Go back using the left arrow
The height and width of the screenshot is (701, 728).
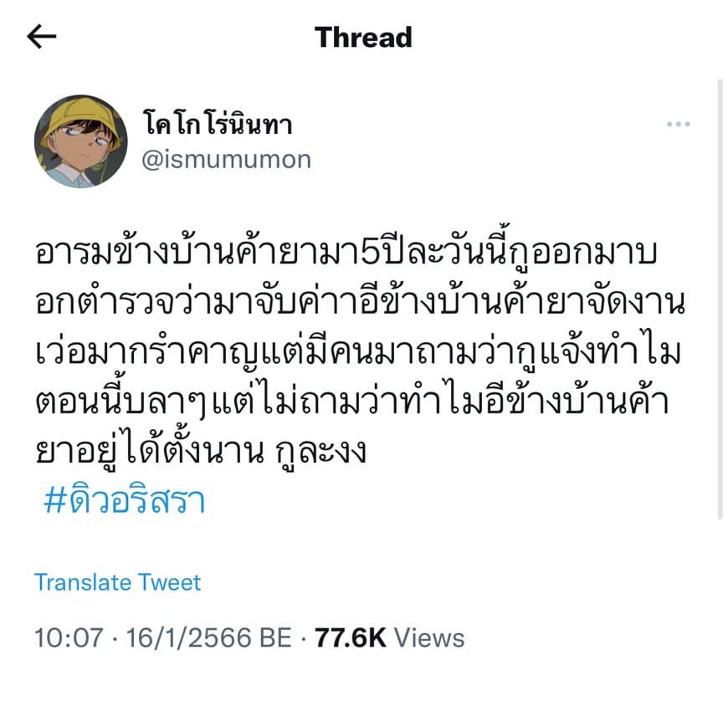click(x=42, y=37)
